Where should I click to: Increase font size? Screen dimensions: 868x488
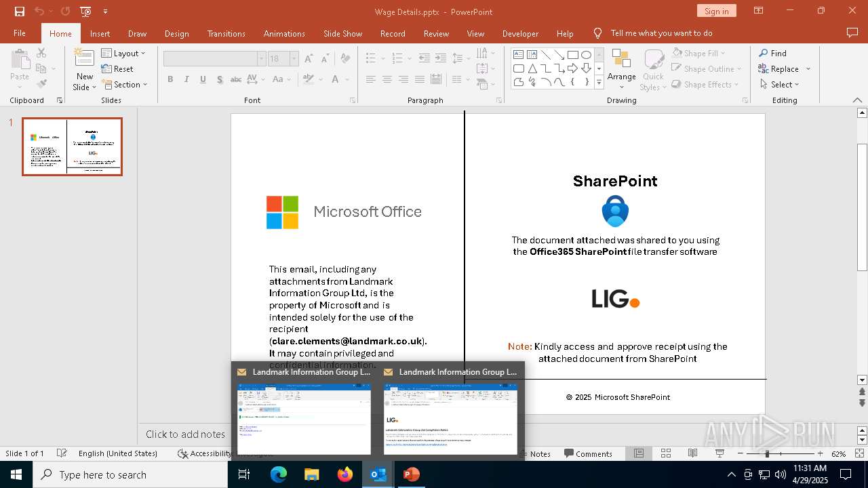point(309,59)
